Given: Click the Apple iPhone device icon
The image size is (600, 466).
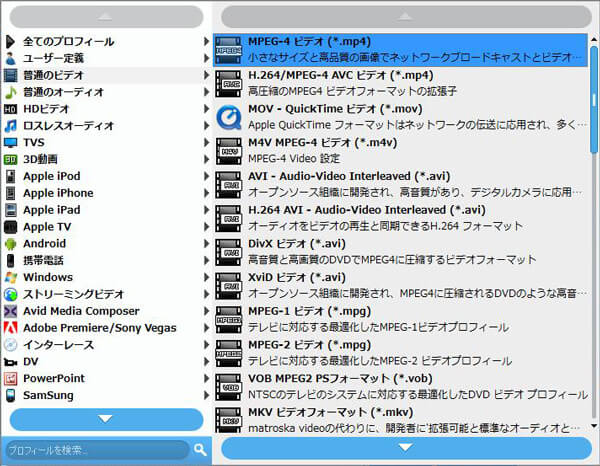Looking at the screenshot, I should click(x=10, y=193).
